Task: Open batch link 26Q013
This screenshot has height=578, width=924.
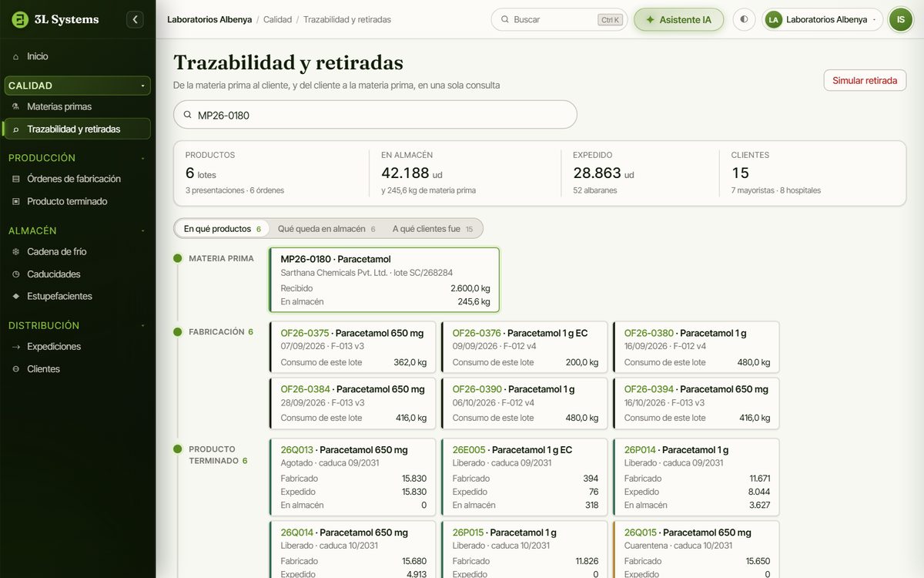Action: 297,450
